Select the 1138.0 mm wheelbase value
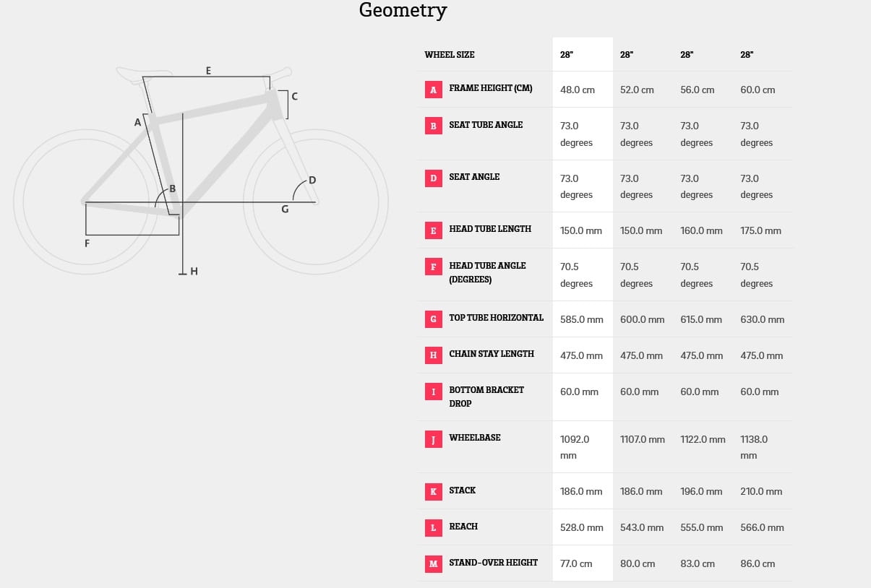The height and width of the screenshot is (588, 871). [754, 447]
